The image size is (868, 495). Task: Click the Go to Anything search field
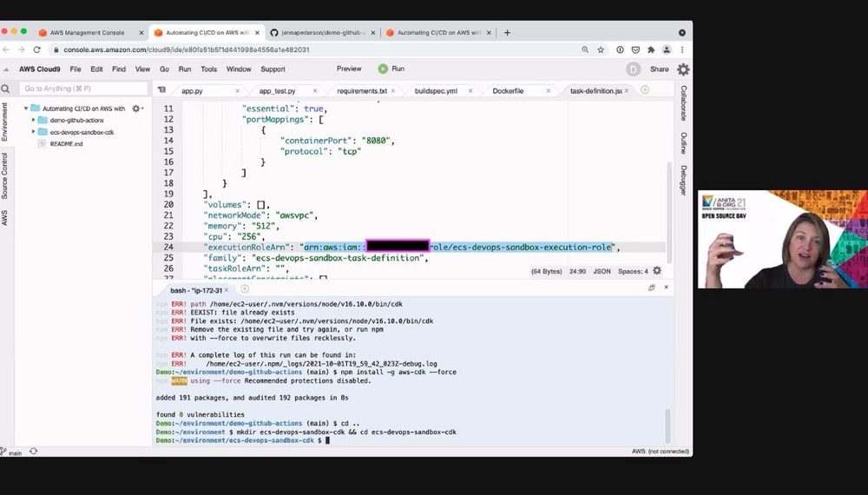[83, 89]
